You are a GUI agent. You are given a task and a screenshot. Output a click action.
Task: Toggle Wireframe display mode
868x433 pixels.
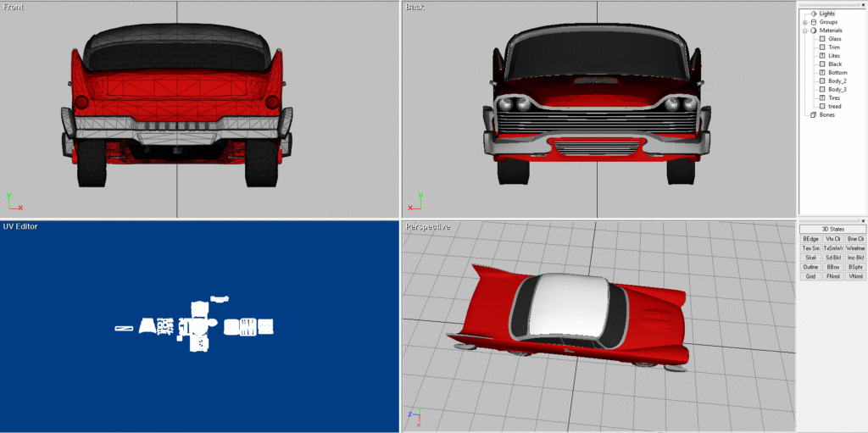pos(856,248)
